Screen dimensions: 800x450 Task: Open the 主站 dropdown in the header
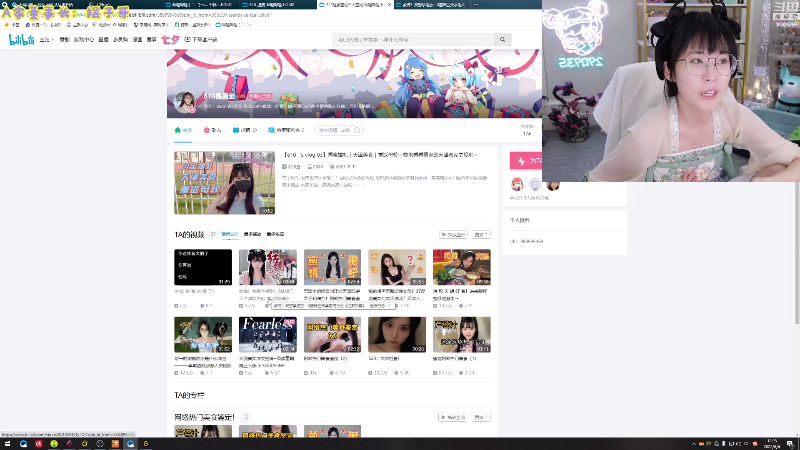click(46, 39)
